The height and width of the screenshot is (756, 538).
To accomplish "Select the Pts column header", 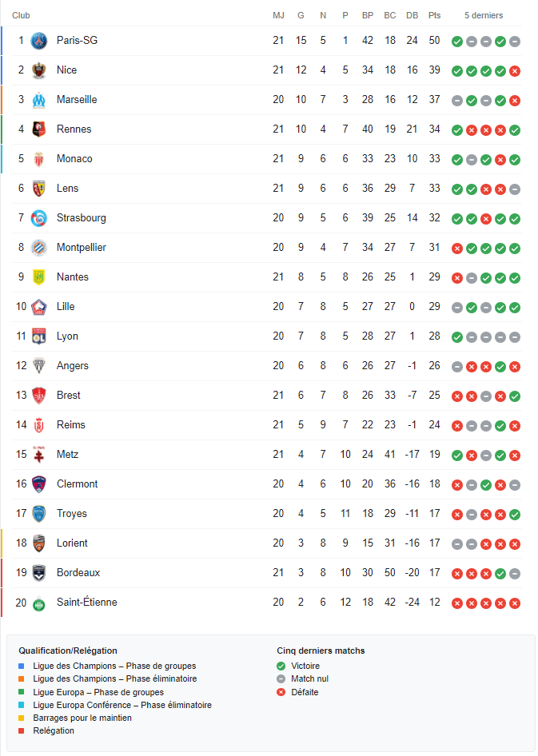I will coord(434,15).
